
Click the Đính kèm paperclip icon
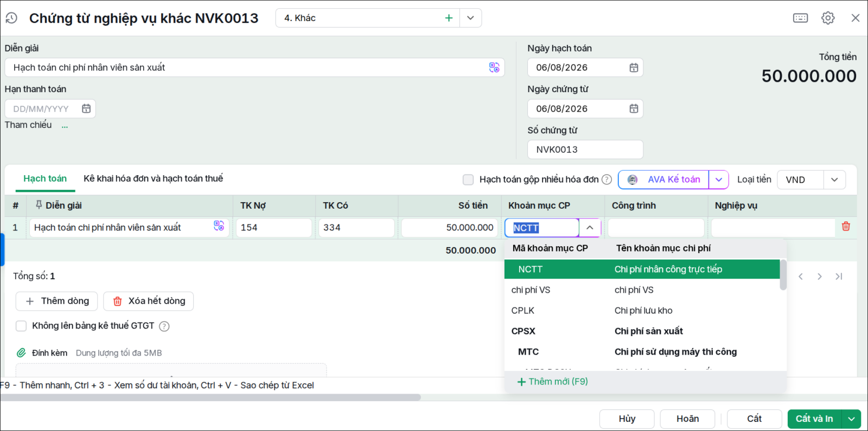[x=21, y=353]
